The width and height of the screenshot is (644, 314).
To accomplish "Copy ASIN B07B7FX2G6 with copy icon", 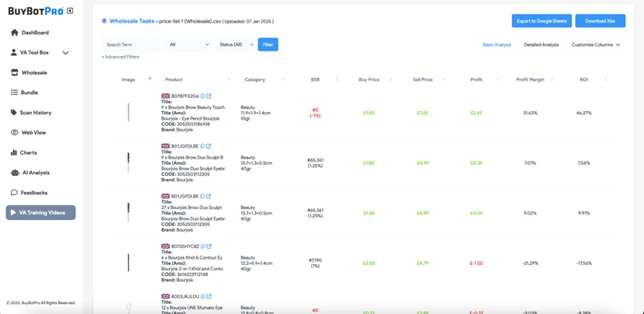I will [203, 96].
